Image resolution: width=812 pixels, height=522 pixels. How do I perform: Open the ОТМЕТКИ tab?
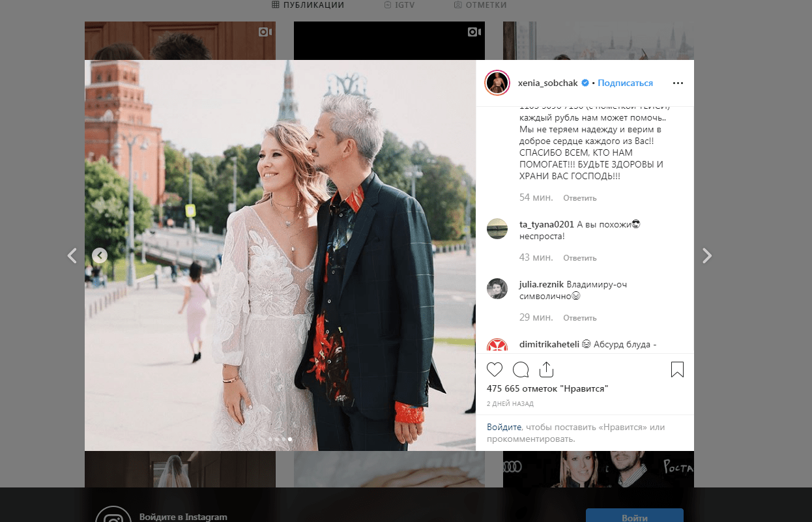point(480,5)
